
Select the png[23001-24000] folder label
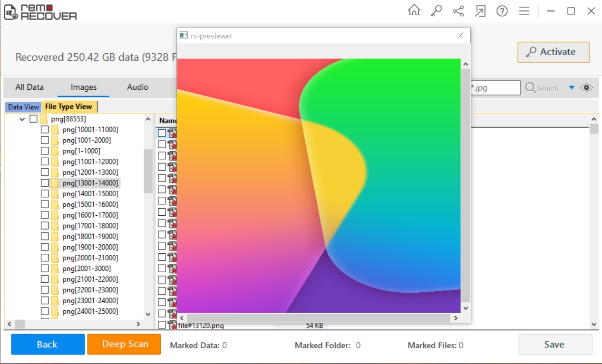[x=90, y=301]
